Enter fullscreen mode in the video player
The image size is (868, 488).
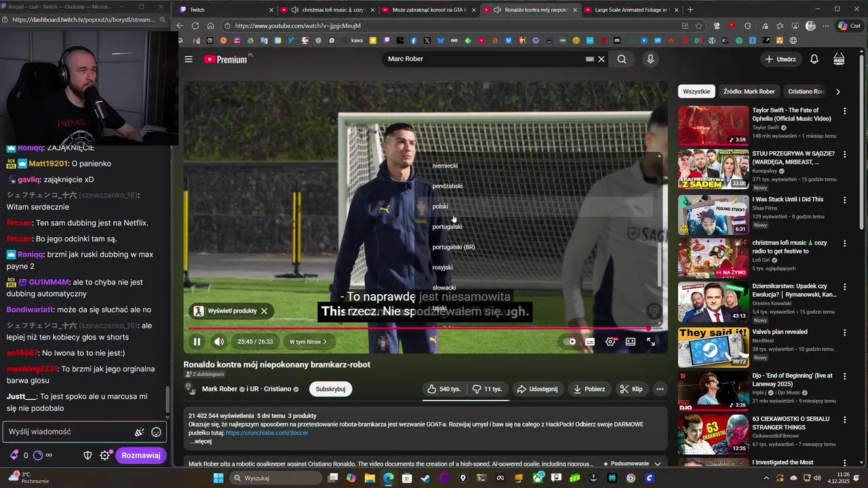pos(651,342)
